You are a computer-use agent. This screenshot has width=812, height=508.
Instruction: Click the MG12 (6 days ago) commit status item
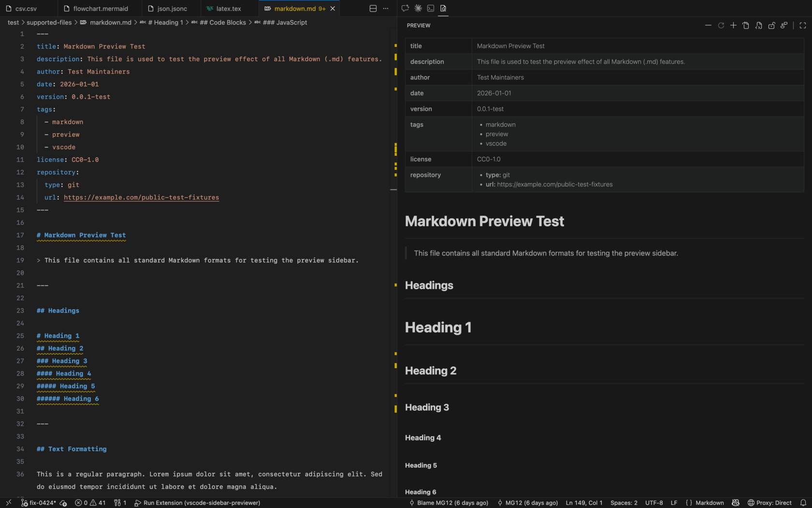pyautogui.click(x=527, y=503)
